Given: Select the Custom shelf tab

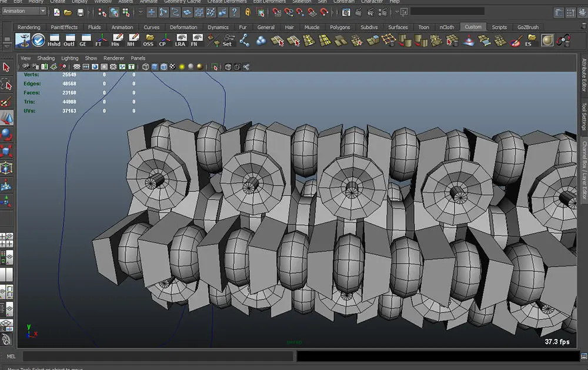Looking at the screenshot, I should point(473,27).
